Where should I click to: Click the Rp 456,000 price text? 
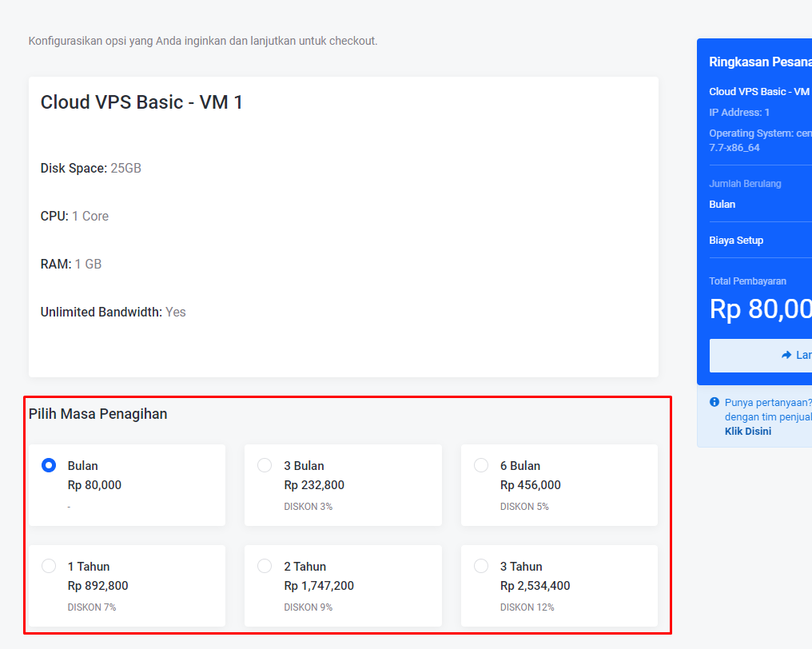coord(531,485)
